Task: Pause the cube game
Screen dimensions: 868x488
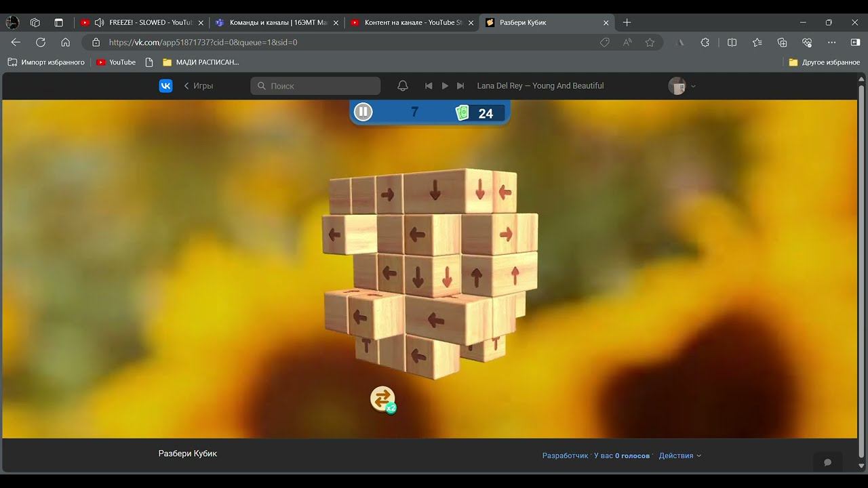Action: coord(363,112)
